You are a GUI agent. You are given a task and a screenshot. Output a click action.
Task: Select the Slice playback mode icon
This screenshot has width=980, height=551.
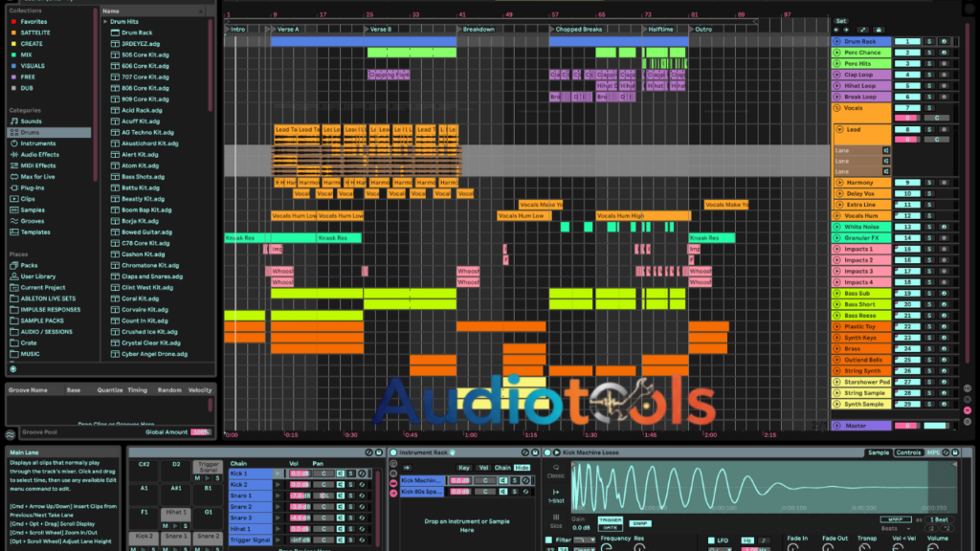[556, 521]
